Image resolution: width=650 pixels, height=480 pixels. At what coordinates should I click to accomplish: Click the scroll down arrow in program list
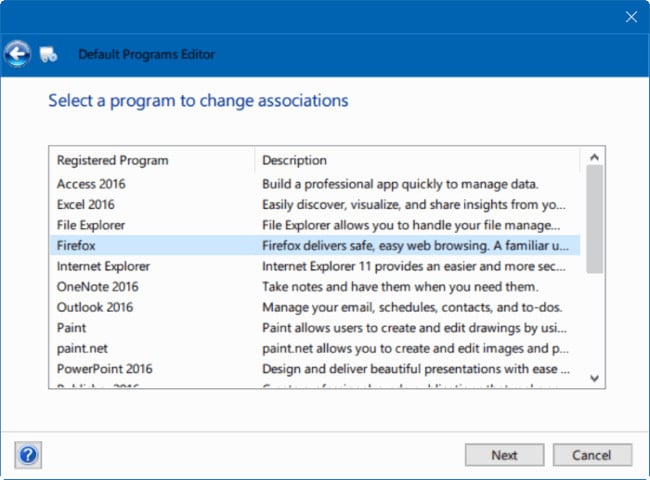click(594, 378)
